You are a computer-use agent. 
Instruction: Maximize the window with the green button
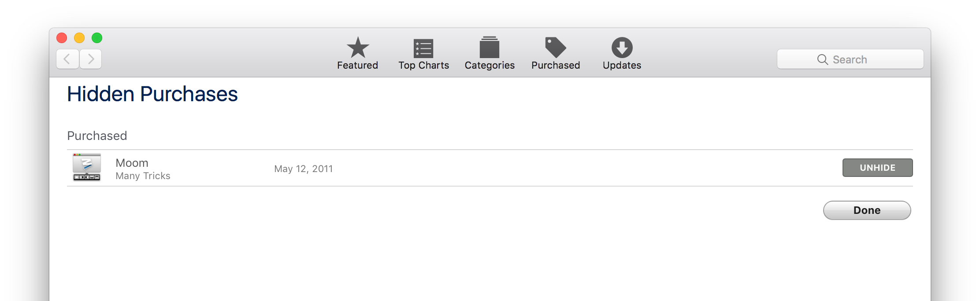pyautogui.click(x=97, y=38)
